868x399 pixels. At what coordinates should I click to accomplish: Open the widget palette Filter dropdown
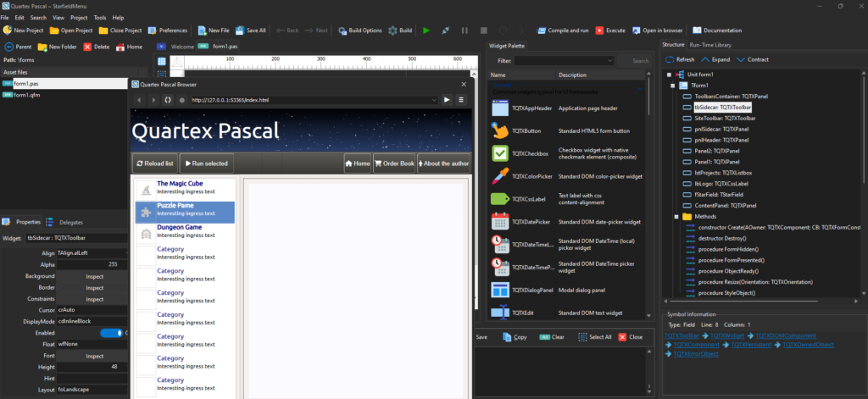pos(565,61)
